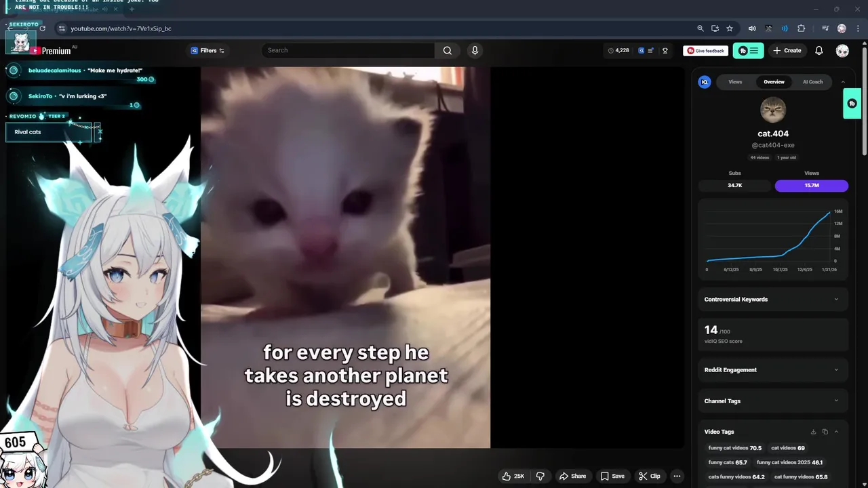Download the video tags
Image resolution: width=868 pixels, height=488 pixels.
point(813,432)
